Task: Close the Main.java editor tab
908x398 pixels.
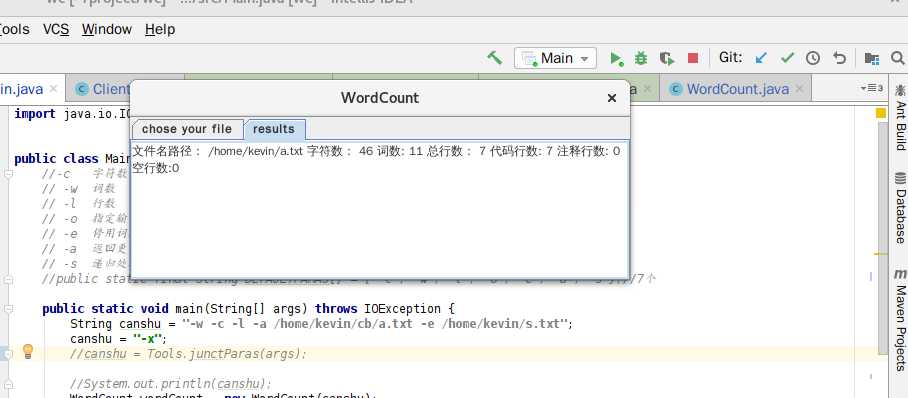Action: coord(53,89)
